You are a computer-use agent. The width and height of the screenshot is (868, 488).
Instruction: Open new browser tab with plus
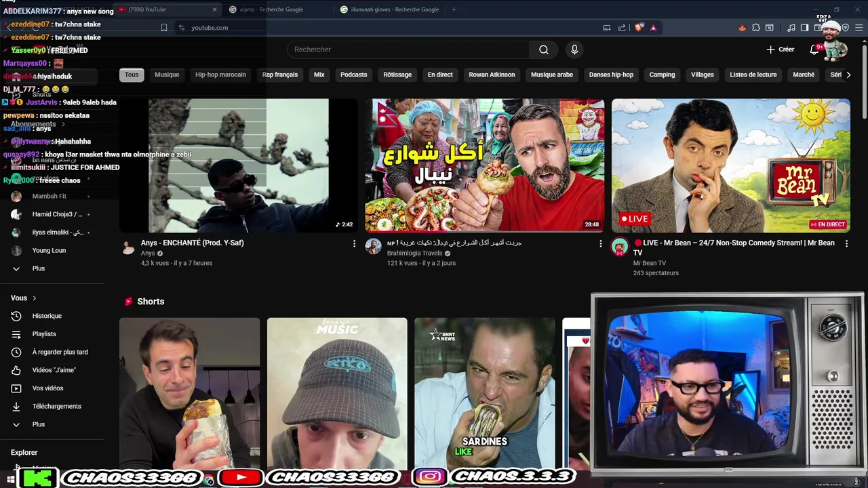454,9
